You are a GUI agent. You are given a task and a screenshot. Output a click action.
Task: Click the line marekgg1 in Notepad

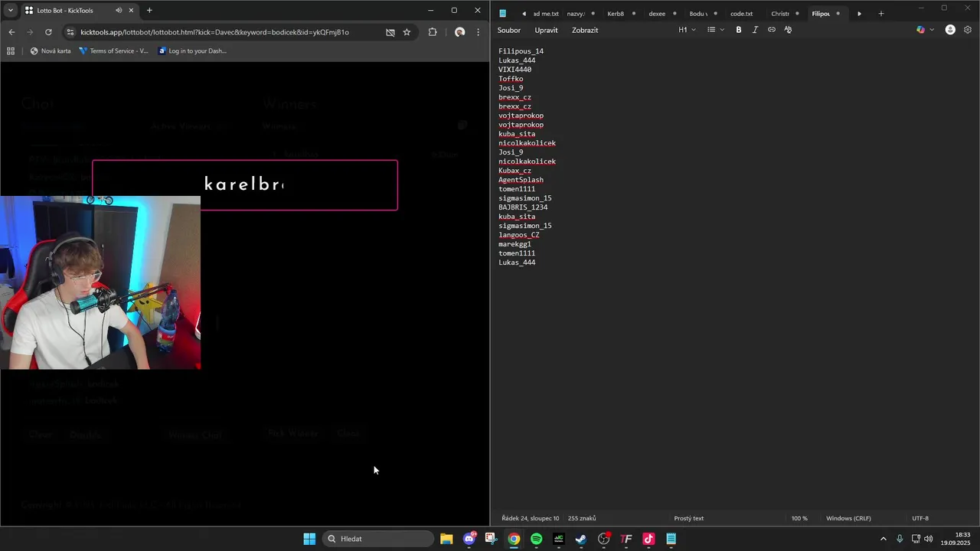514,244
